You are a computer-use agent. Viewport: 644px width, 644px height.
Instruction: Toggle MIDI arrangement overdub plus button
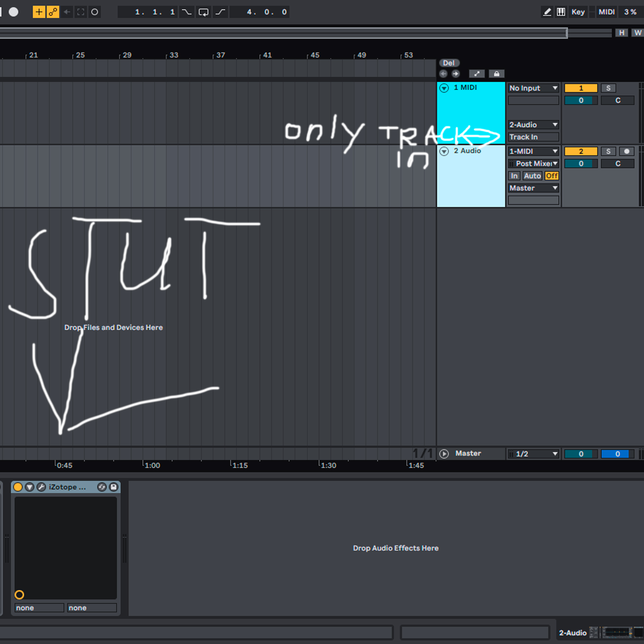(x=39, y=12)
